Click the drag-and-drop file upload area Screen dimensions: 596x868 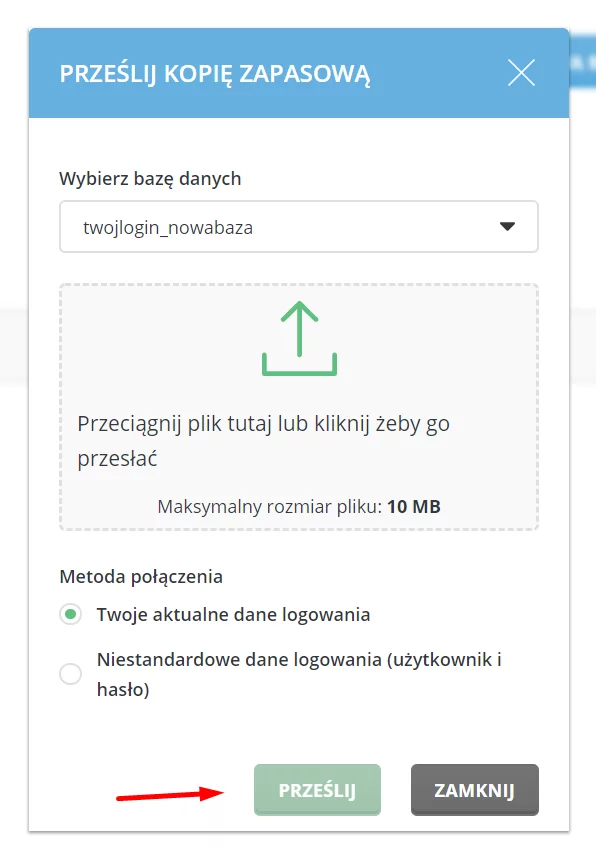[x=297, y=405]
